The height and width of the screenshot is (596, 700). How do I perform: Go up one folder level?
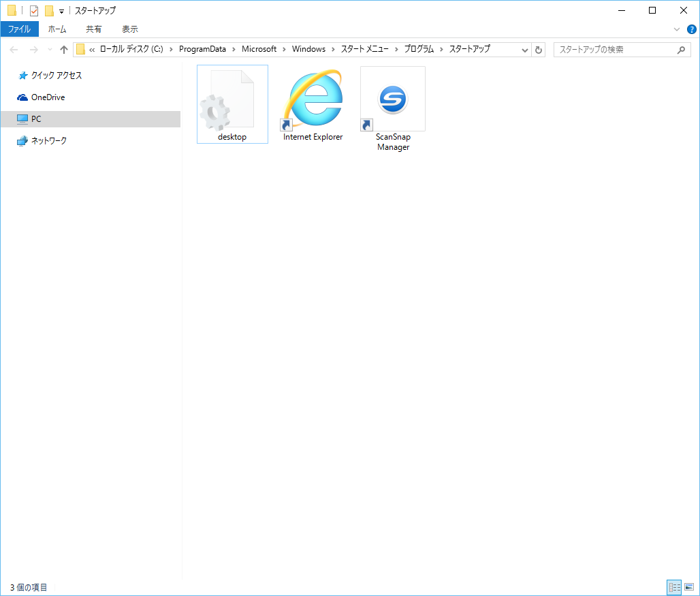pos(63,49)
